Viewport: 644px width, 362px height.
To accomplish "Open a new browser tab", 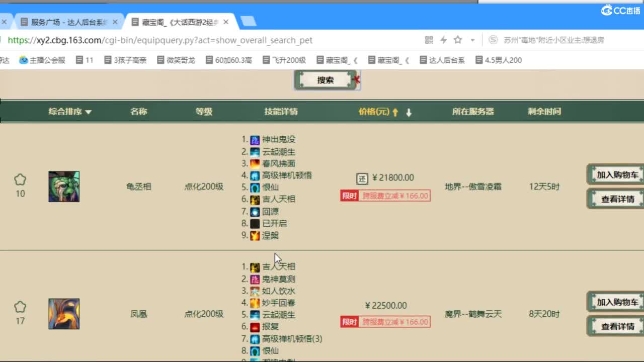I will [x=249, y=21].
